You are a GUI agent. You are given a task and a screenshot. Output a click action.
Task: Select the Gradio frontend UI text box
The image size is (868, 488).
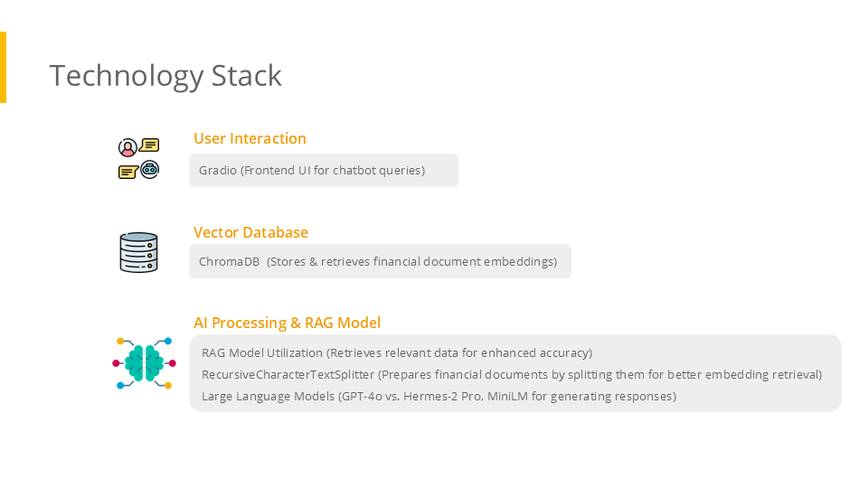[323, 170]
